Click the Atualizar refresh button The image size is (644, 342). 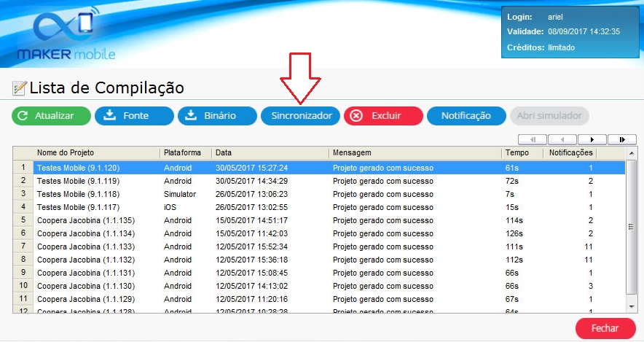pos(51,116)
